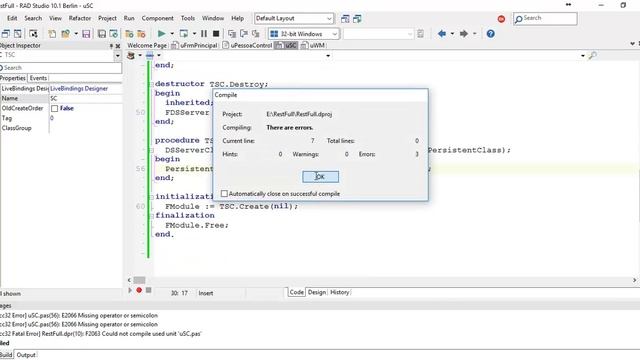
Task: Open the Tools menu
Action: (x=188, y=18)
